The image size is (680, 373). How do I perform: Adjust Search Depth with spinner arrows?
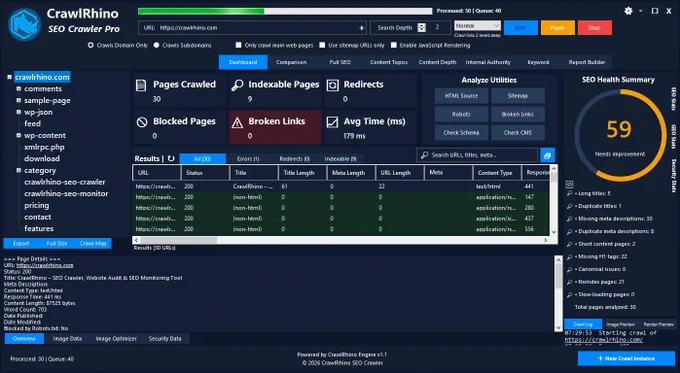422,27
